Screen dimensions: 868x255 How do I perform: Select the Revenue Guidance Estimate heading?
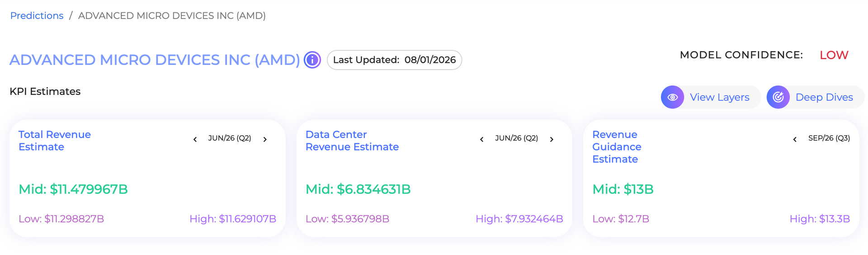tap(617, 147)
